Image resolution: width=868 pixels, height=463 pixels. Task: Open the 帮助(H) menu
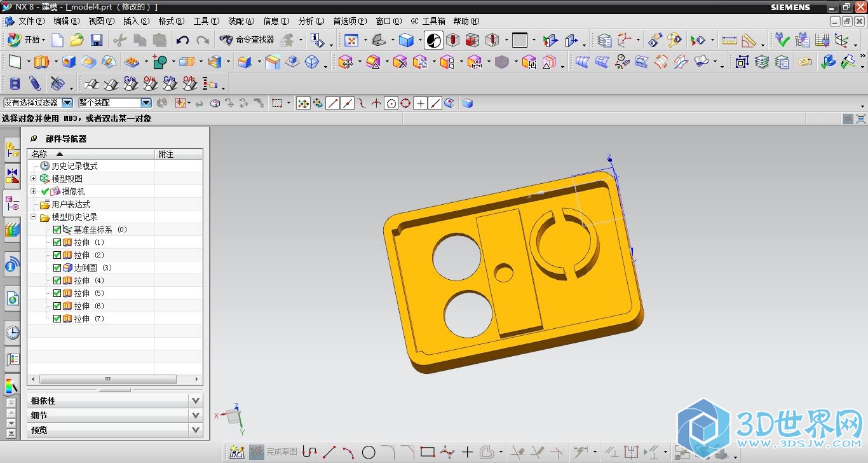pos(466,21)
